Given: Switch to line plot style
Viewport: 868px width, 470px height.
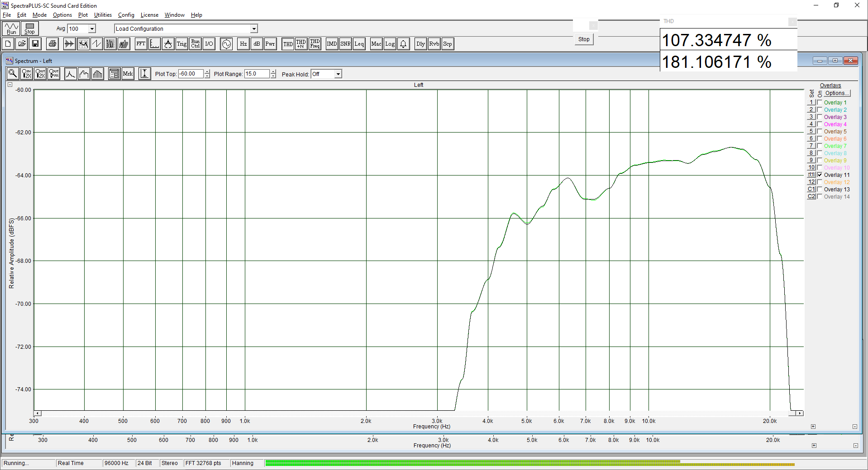Looking at the screenshot, I should pyautogui.click(x=70, y=74).
